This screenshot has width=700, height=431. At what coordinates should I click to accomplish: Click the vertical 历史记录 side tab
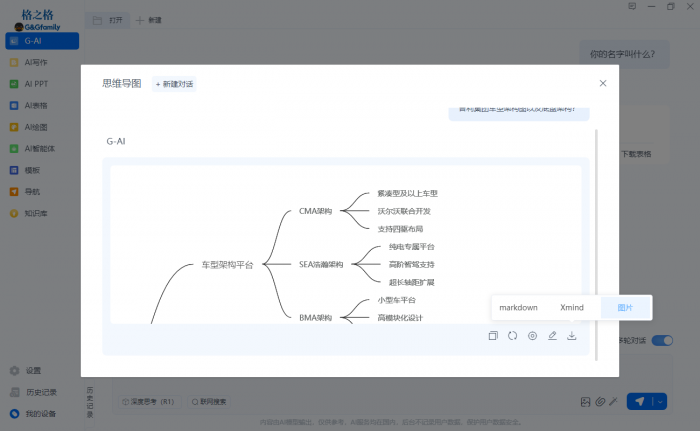point(90,402)
